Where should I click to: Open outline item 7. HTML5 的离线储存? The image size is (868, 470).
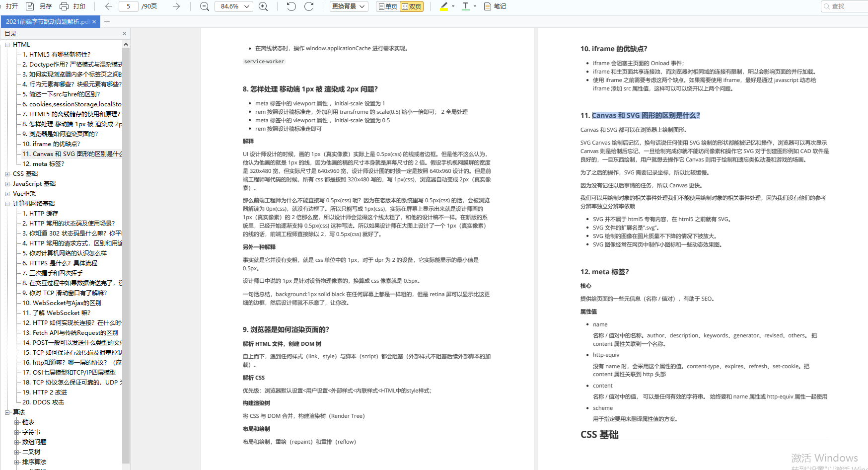(x=72, y=114)
